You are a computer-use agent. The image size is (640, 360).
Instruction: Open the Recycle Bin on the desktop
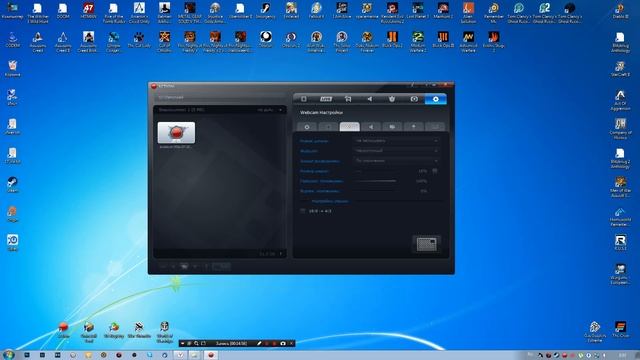pos(12,69)
